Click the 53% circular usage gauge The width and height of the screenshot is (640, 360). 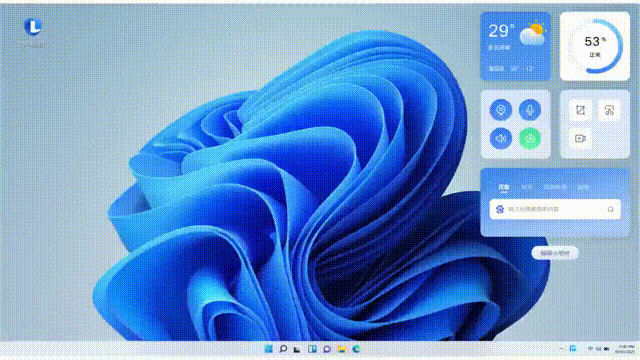click(595, 46)
